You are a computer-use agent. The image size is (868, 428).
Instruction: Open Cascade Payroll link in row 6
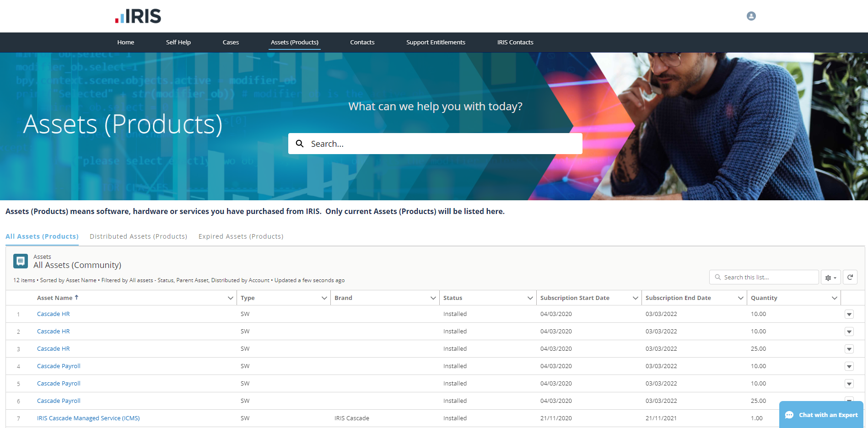tap(59, 401)
